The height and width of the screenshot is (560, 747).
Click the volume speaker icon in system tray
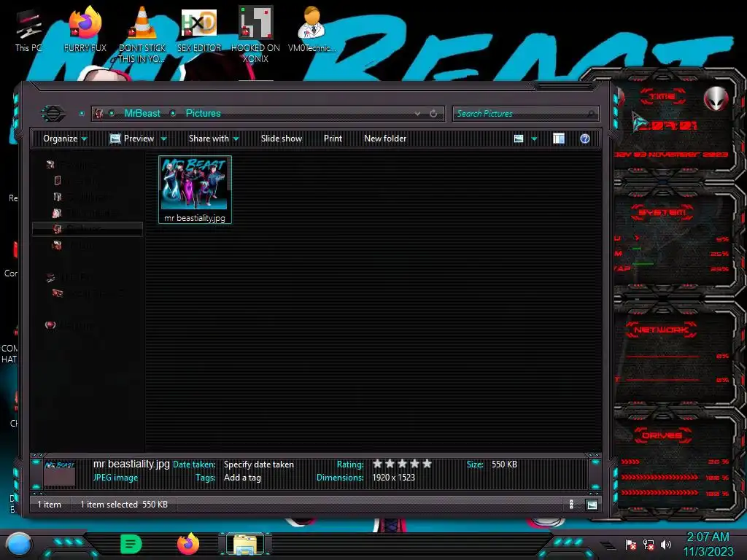(665, 544)
